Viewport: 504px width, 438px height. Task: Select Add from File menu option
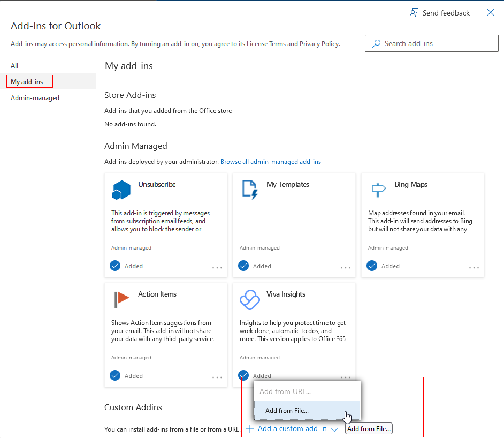pyautogui.click(x=287, y=411)
